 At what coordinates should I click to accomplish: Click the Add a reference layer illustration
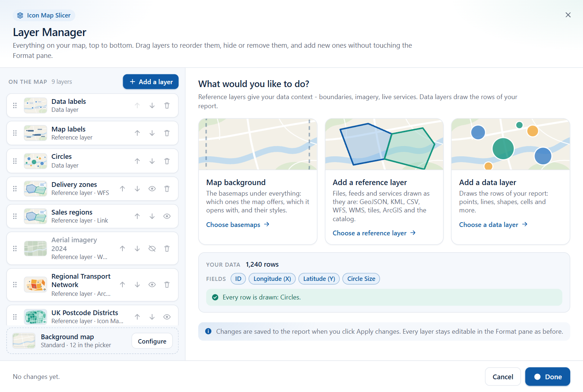tap(384, 144)
